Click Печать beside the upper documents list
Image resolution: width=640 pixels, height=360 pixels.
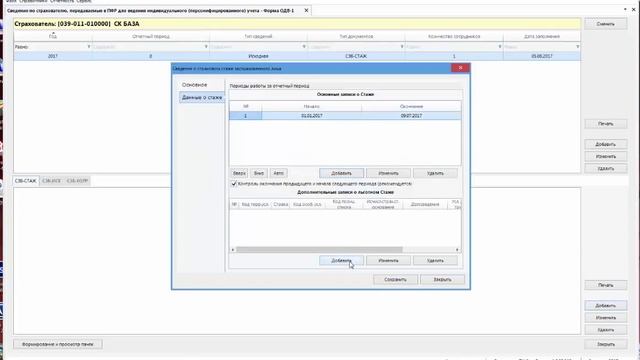click(x=606, y=124)
